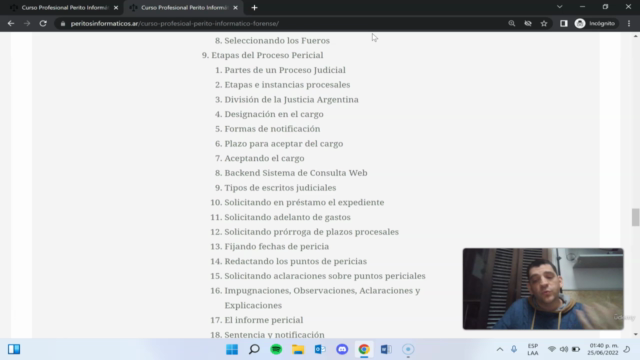This screenshot has height=360, width=640.
Task: Open Spotify from the taskbar
Action: (x=276, y=349)
